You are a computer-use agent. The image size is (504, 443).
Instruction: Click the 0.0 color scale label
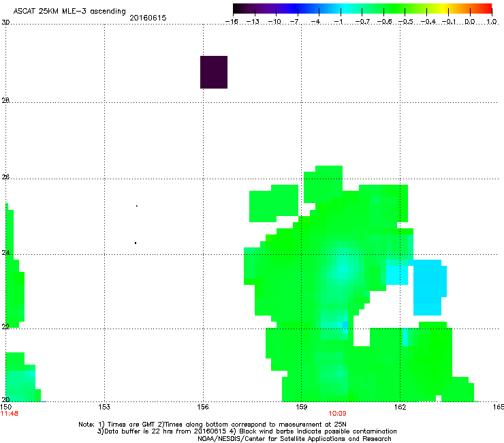pos(470,22)
